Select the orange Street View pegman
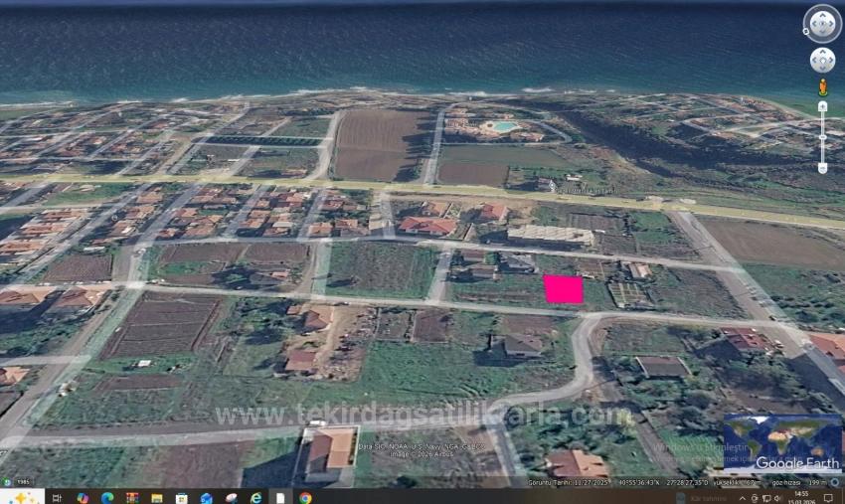 (822, 87)
